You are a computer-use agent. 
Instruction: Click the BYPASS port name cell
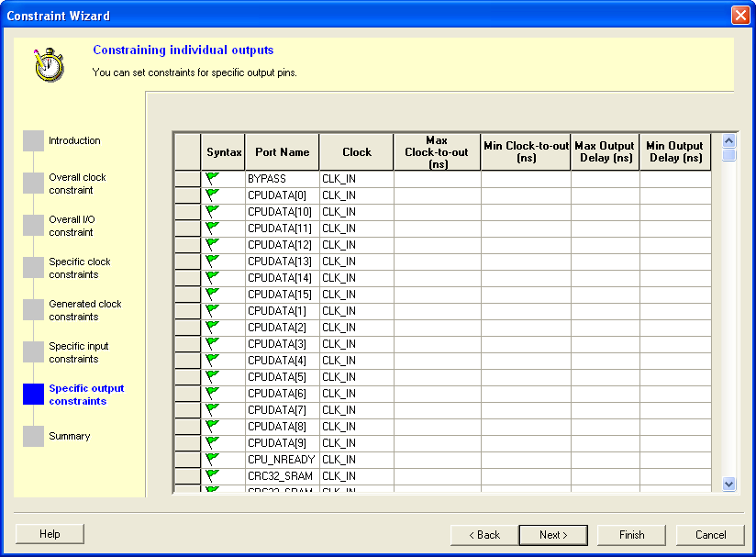(282, 179)
